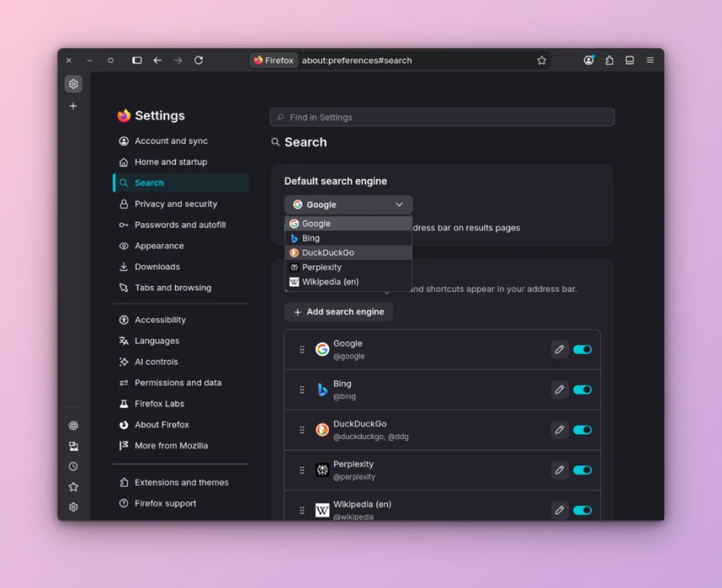The height and width of the screenshot is (588, 722).
Task: Focus the Find in Settings field
Action: click(x=442, y=118)
